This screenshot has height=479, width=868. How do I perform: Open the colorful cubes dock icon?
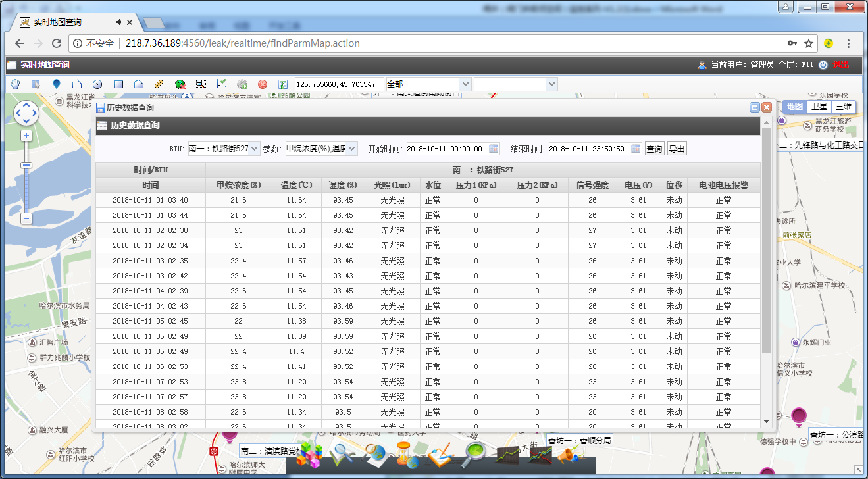(309, 455)
